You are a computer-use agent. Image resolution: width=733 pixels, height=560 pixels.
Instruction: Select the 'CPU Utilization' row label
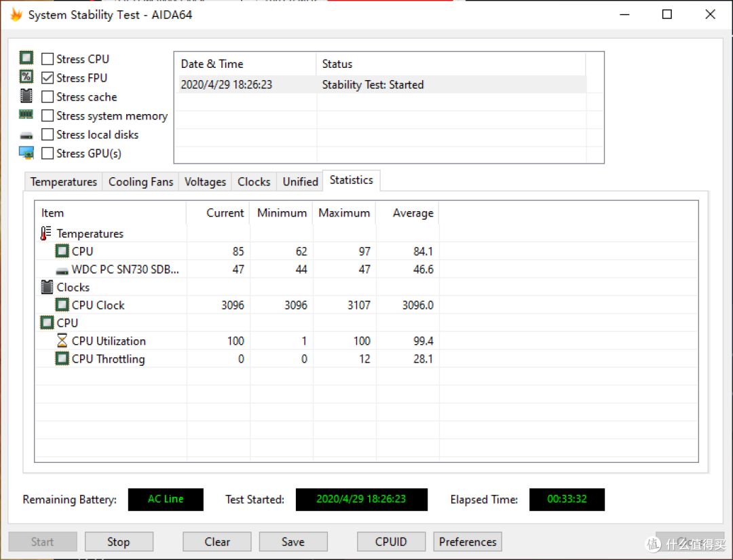109,341
